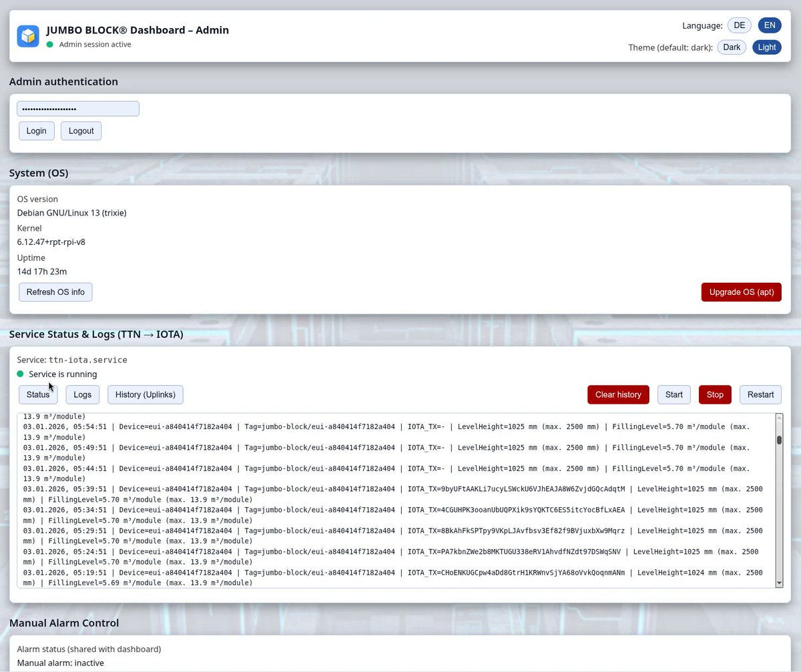Click Upgrade OS (apt) button
Image resolution: width=801 pixels, height=672 pixels.
(741, 292)
